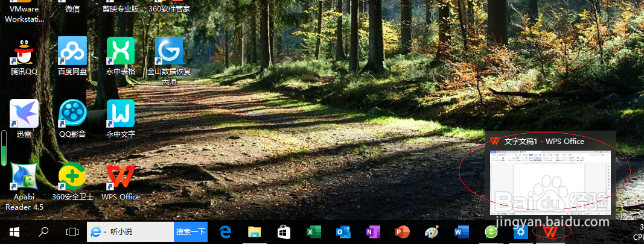
Task: Launch the 永中文字 desktop shortcut
Action: pos(121,119)
